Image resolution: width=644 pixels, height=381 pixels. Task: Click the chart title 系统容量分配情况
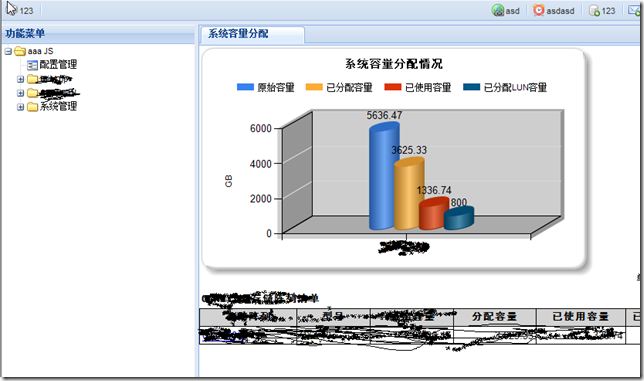pos(393,64)
